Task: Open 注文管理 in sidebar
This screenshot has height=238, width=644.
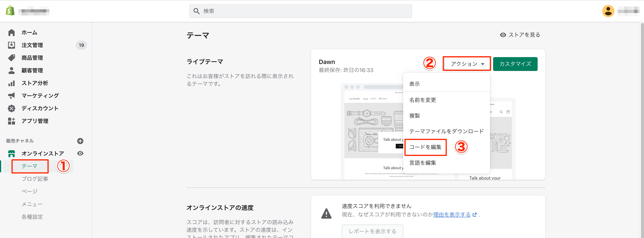Action: coord(32,45)
